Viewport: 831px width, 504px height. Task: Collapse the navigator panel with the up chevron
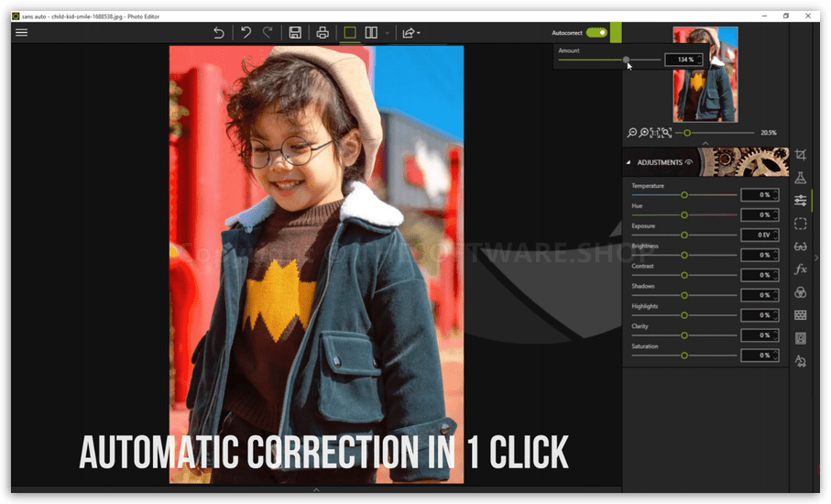pyautogui.click(x=705, y=144)
